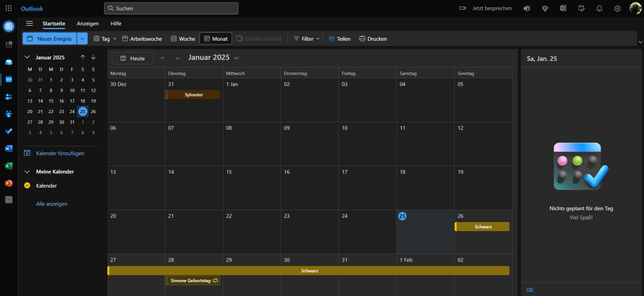Go to next month in mini calendar
The width and height of the screenshot is (644, 296).
point(93,57)
